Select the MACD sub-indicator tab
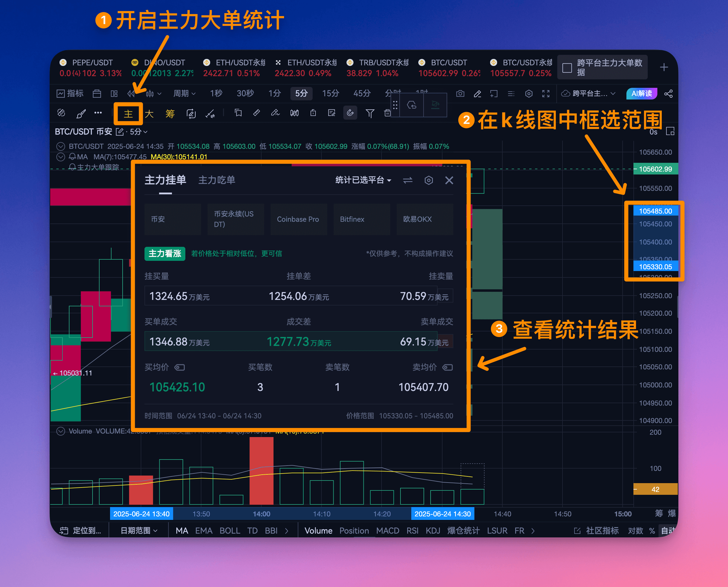This screenshot has height=587, width=728. point(388,530)
